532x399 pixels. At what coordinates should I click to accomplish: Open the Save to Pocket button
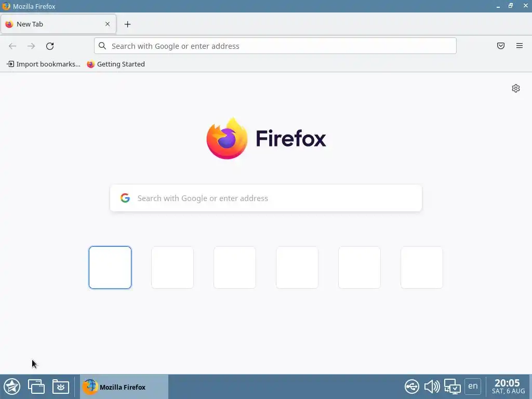[x=501, y=46]
